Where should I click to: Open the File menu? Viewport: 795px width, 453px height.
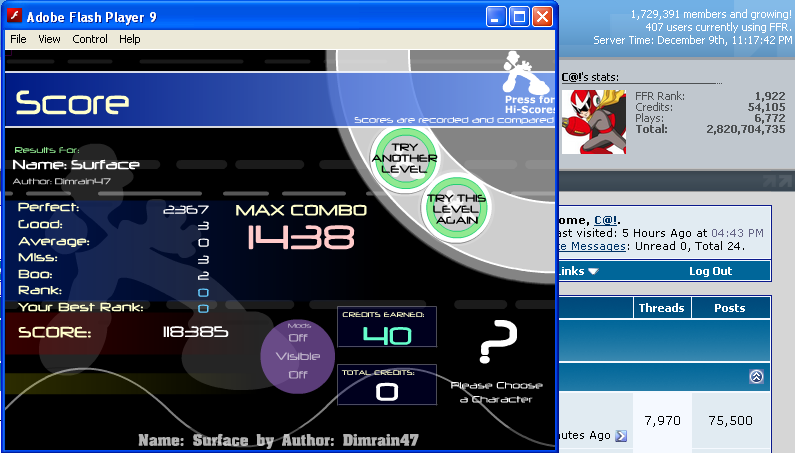point(18,39)
